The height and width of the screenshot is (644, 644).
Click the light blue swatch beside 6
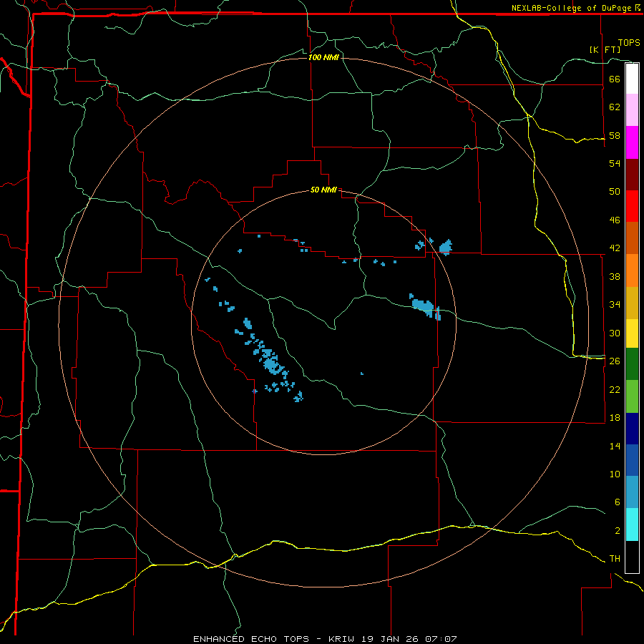click(x=632, y=492)
